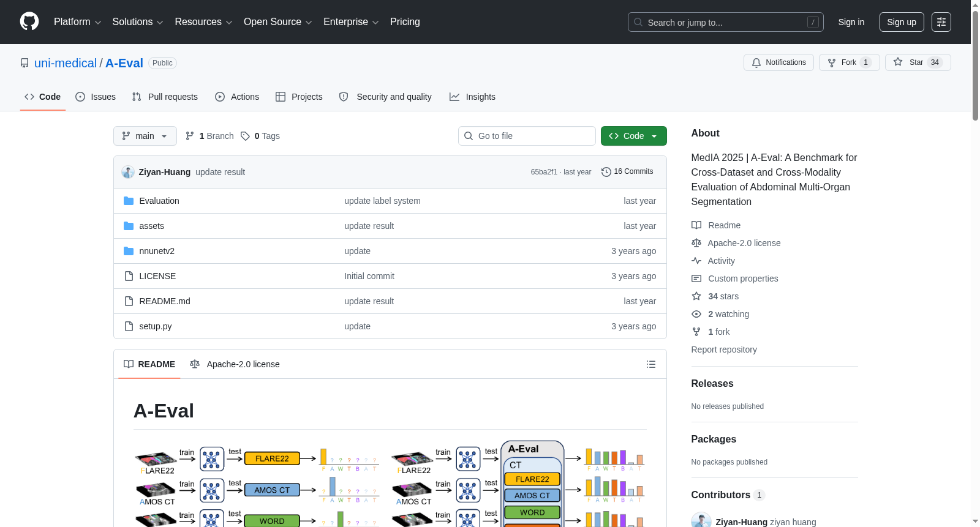Expand the Open Source header menu
980x527 pixels.
coord(278,22)
